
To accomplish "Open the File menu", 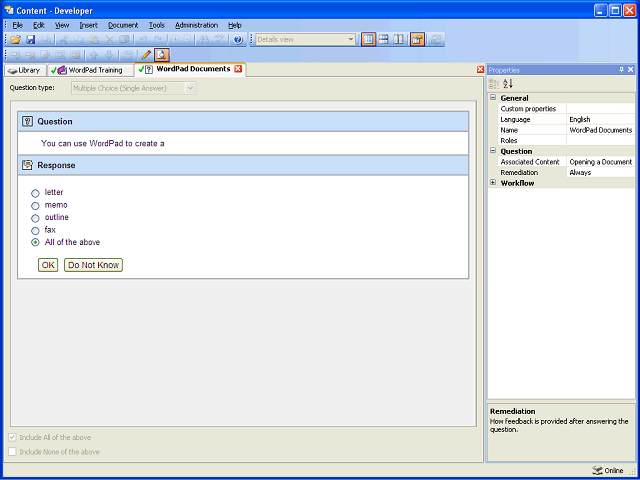I will tap(18, 25).
